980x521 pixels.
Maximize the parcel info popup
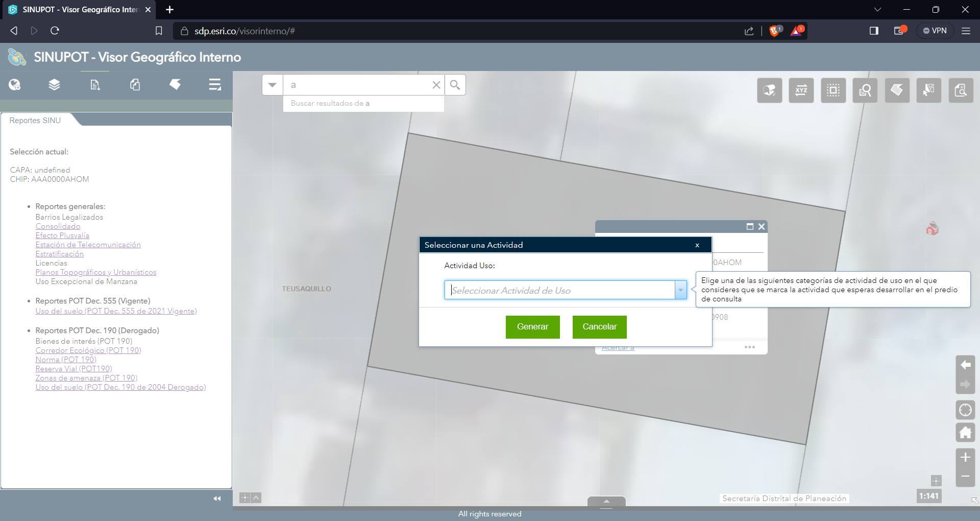750,226
